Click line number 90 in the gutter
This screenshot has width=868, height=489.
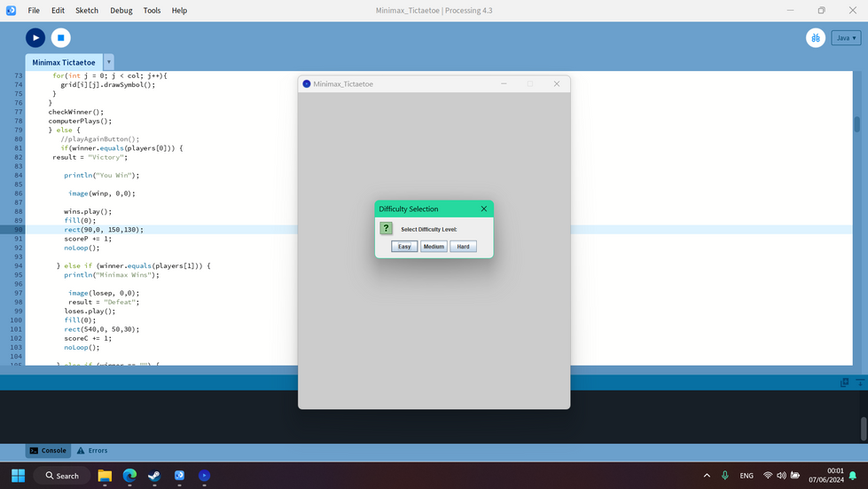[19, 229]
